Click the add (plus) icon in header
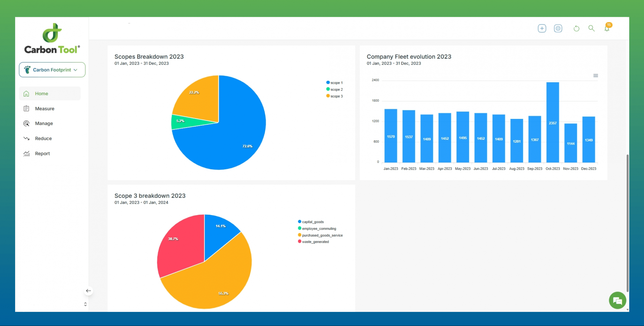644x326 pixels. point(542,28)
